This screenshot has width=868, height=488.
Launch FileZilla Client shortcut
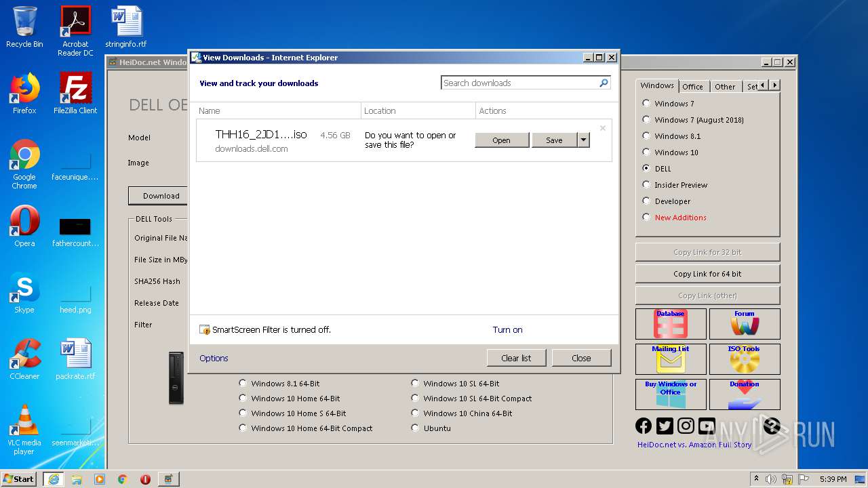click(x=75, y=94)
